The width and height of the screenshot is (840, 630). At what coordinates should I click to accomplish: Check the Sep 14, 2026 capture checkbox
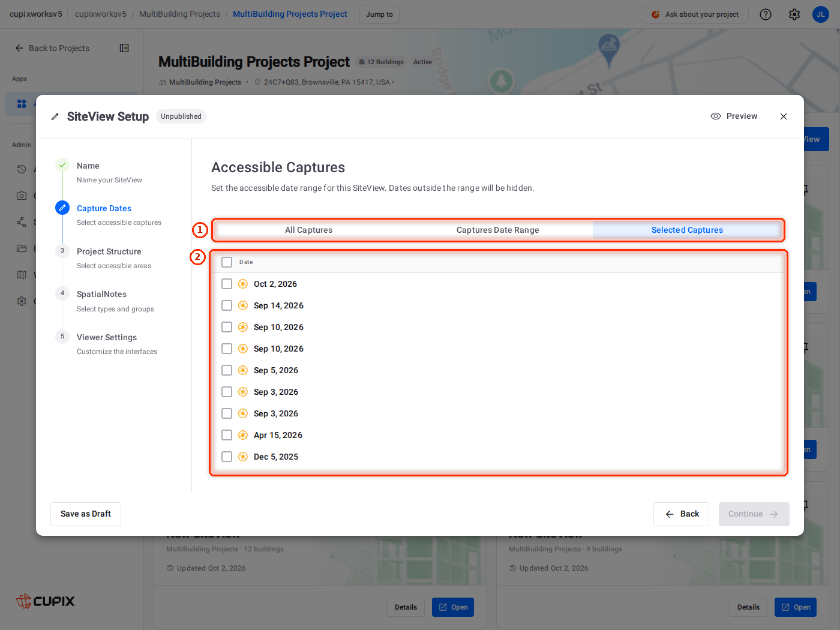[227, 305]
